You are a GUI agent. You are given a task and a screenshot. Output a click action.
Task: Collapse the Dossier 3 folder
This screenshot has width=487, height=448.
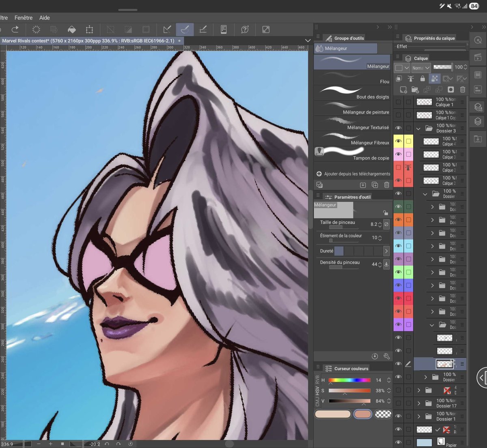coord(418,128)
